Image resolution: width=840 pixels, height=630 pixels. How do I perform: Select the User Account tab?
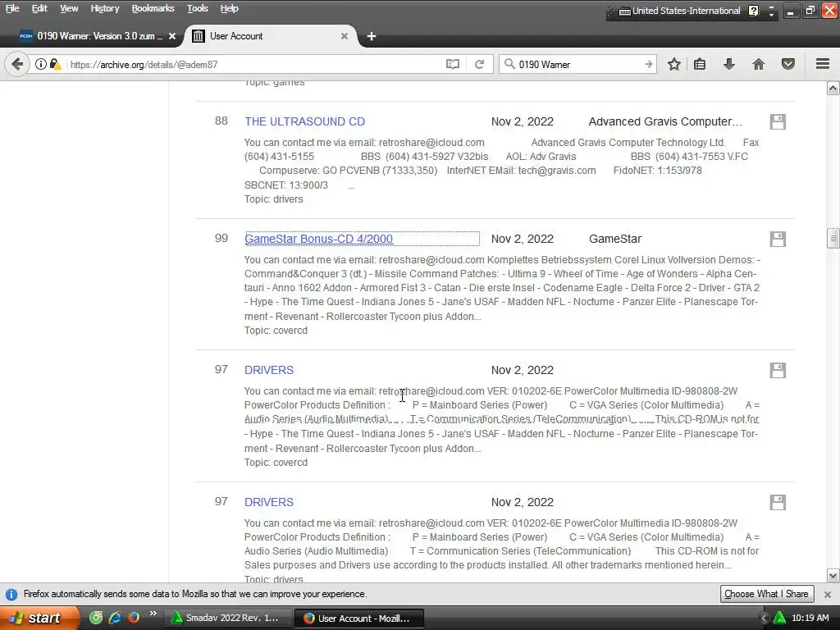pyautogui.click(x=271, y=36)
